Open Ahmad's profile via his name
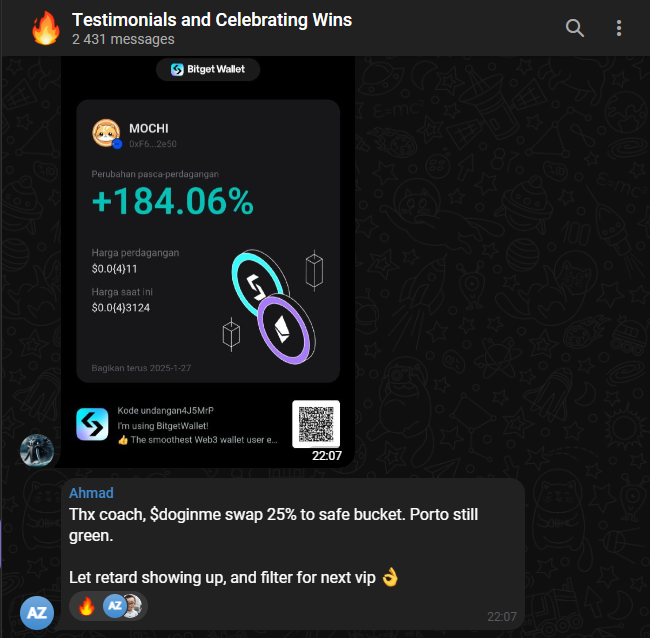Image resolution: width=650 pixels, height=638 pixels. (91, 493)
